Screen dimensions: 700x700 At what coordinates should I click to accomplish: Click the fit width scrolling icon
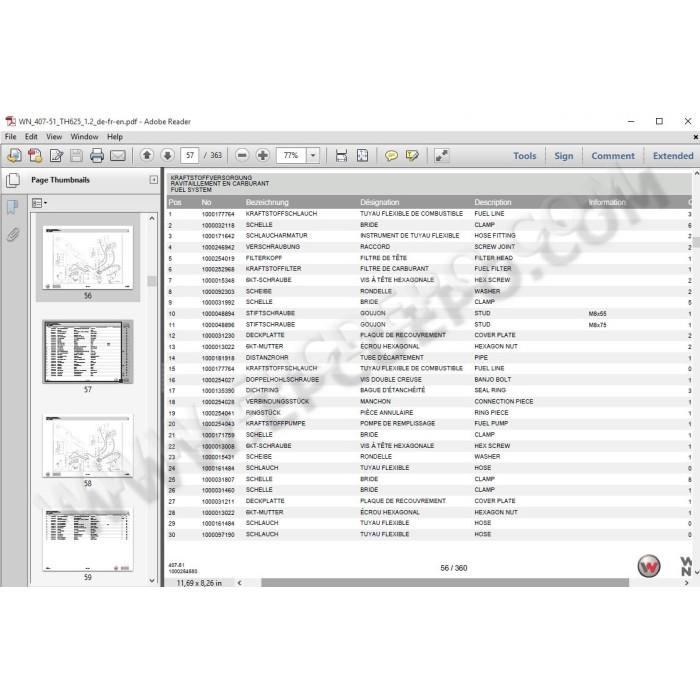(342, 155)
